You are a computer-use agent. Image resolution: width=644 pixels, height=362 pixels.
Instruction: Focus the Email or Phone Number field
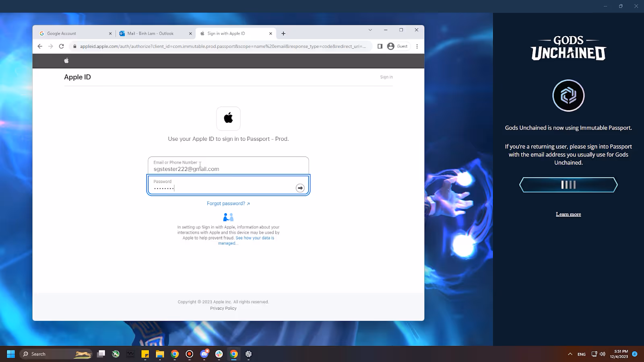coord(228,166)
